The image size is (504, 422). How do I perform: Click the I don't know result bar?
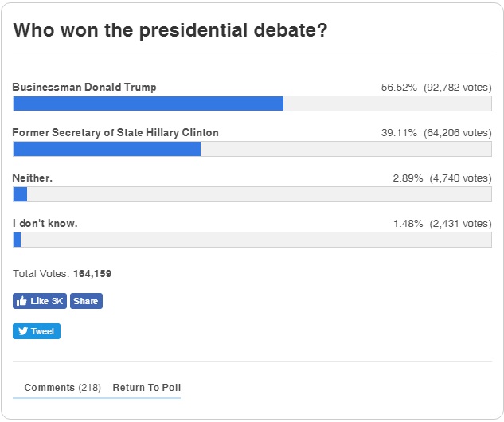tap(252, 240)
